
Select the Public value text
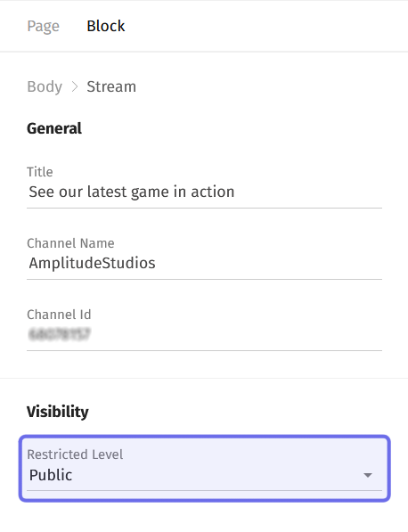51,475
